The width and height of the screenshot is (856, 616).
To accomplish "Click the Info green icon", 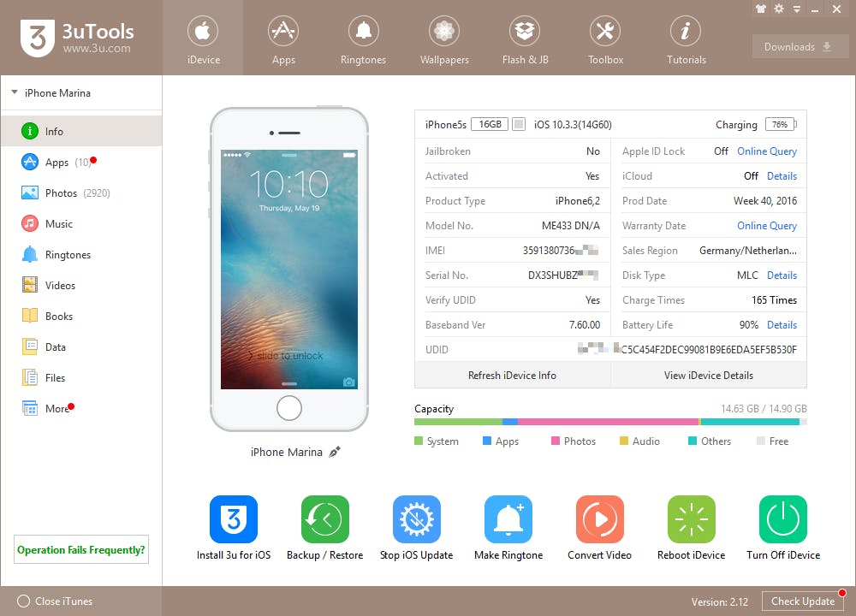I will pyautogui.click(x=29, y=131).
